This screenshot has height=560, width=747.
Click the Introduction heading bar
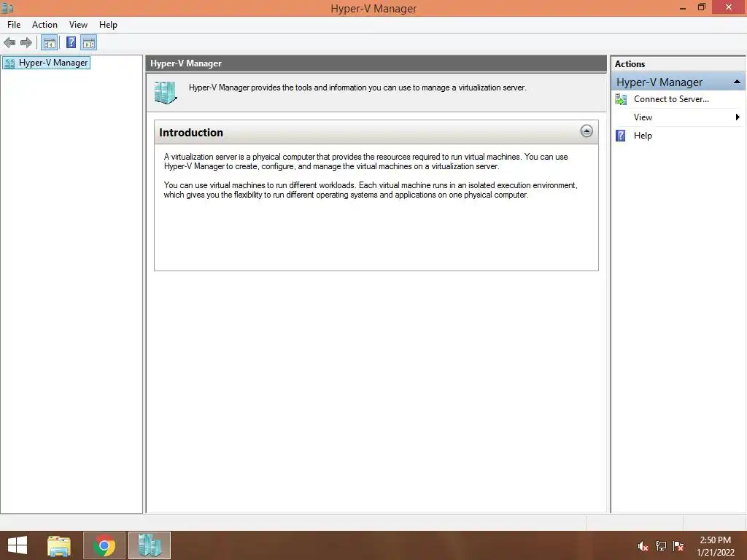click(x=376, y=132)
